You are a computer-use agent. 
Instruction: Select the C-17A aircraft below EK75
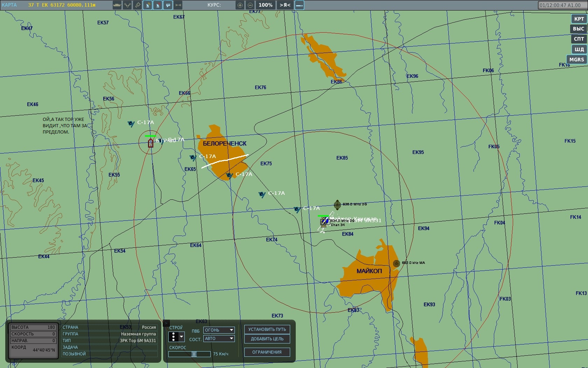[x=262, y=194]
